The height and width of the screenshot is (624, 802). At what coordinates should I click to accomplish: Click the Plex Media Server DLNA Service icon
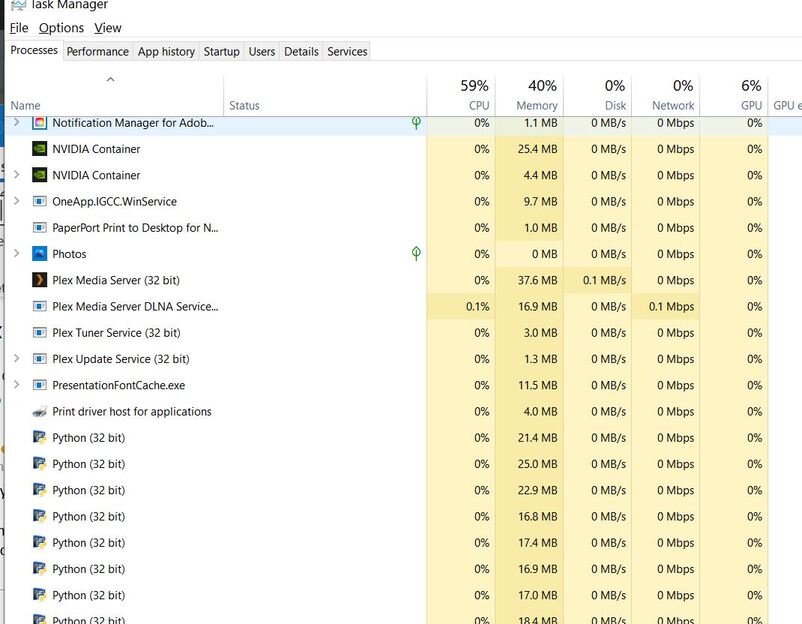[39, 306]
